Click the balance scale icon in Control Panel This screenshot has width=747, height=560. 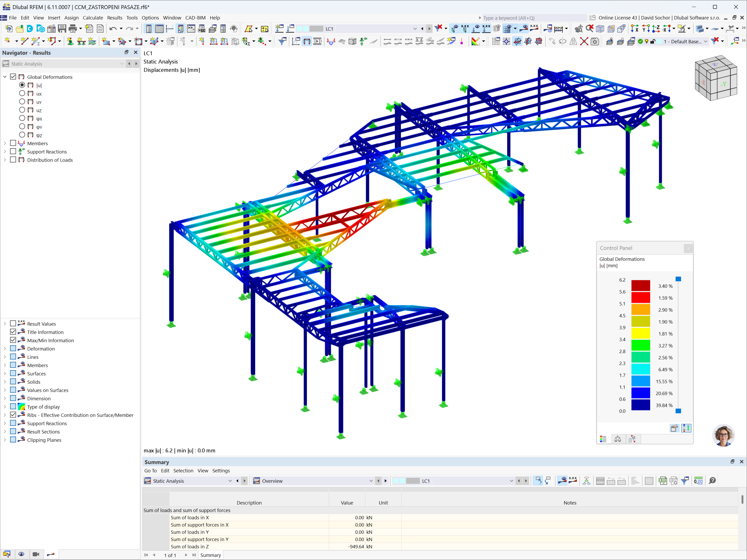[617, 439]
